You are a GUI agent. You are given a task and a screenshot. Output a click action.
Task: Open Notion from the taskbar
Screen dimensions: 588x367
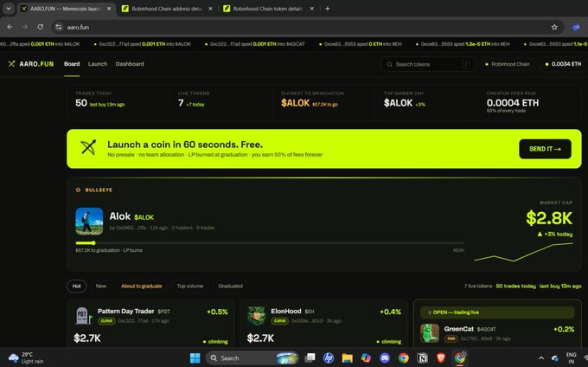(422, 358)
